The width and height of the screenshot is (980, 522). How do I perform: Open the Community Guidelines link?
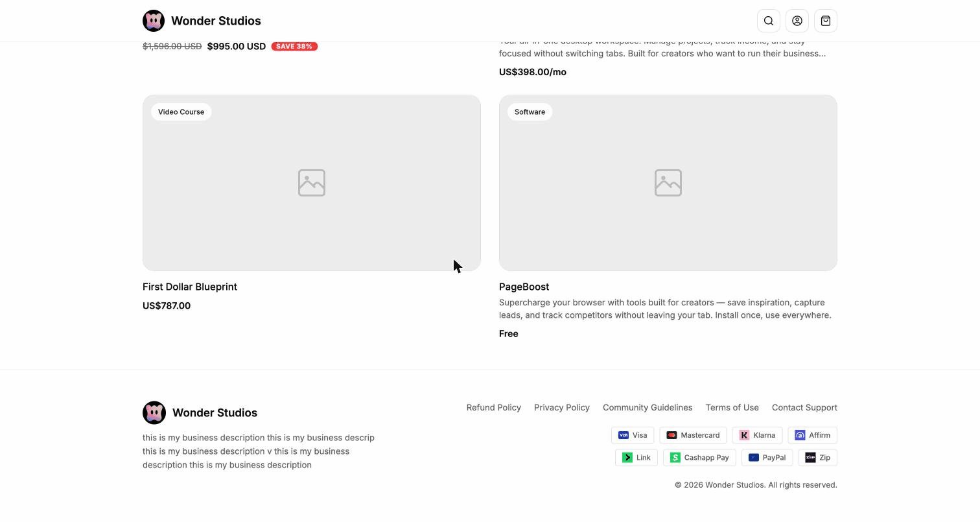click(647, 407)
